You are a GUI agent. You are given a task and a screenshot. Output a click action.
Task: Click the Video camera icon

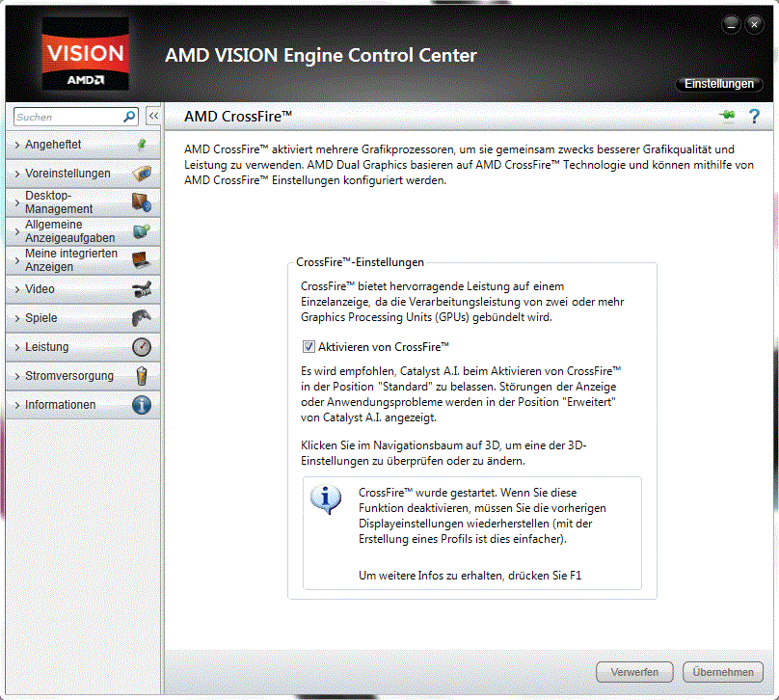(x=142, y=289)
